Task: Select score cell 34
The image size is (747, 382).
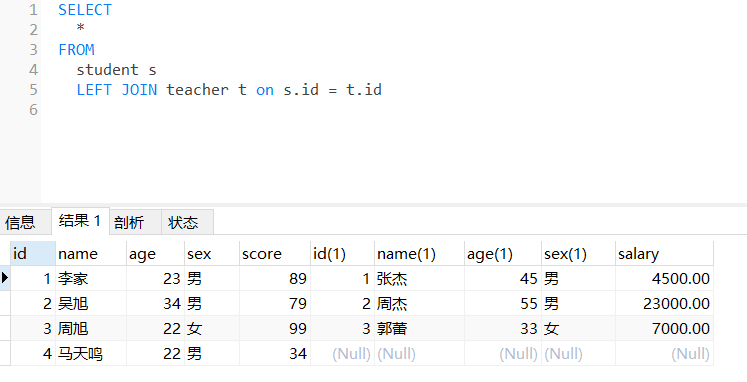Action: point(275,353)
